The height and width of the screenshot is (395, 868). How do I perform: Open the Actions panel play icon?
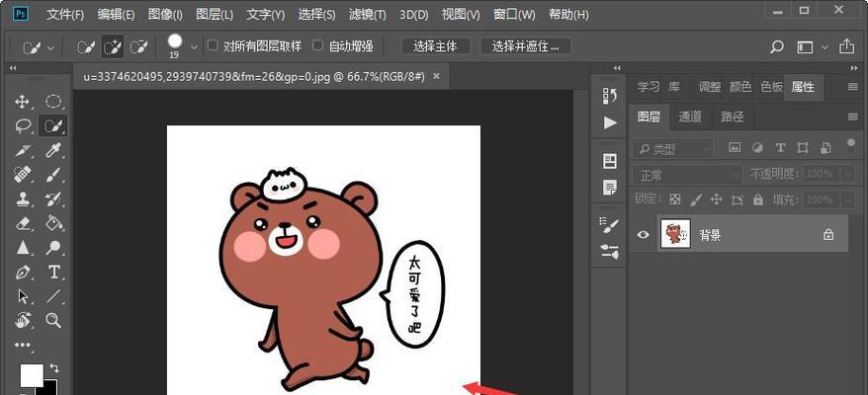click(x=610, y=122)
